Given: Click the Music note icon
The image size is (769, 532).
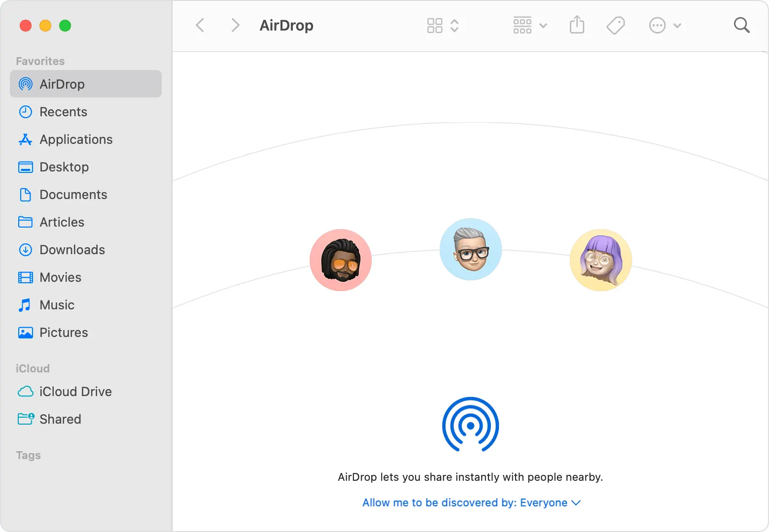Looking at the screenshot, I should 25,305.
